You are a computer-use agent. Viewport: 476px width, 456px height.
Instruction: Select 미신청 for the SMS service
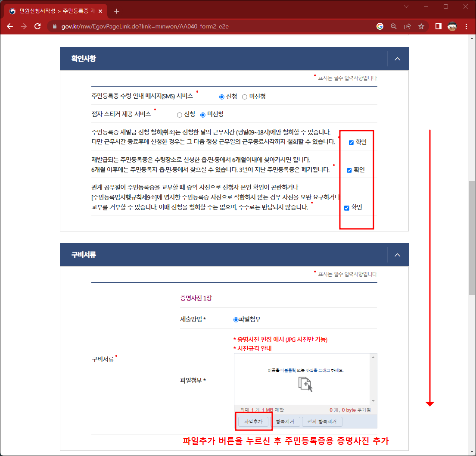[x=245, y=97]
